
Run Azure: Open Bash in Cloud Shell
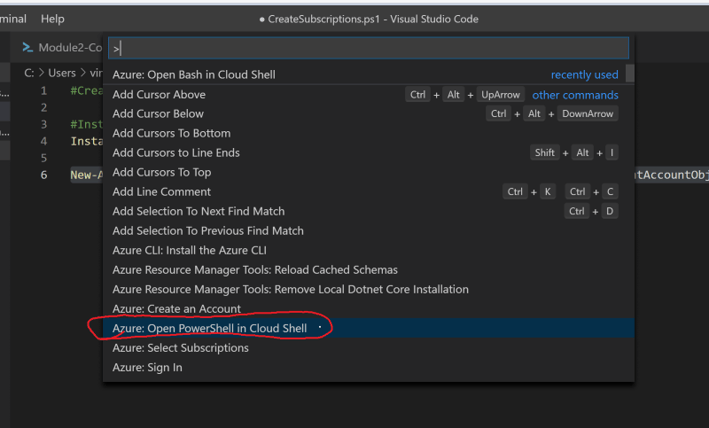tap(194, 75)
